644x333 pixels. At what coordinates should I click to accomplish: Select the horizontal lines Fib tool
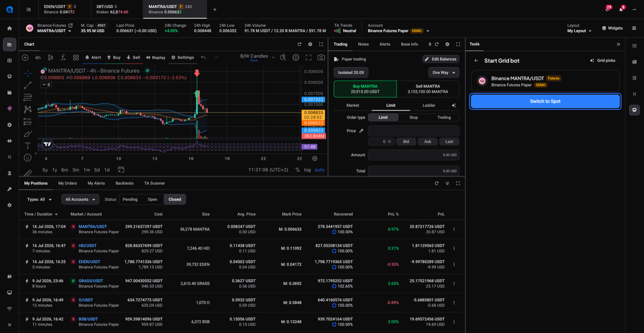(x=28, y=97)
